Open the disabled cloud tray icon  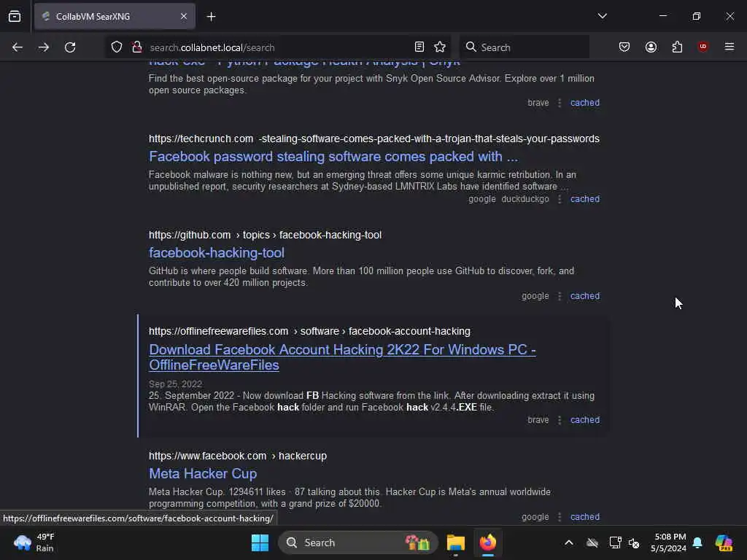592,542
